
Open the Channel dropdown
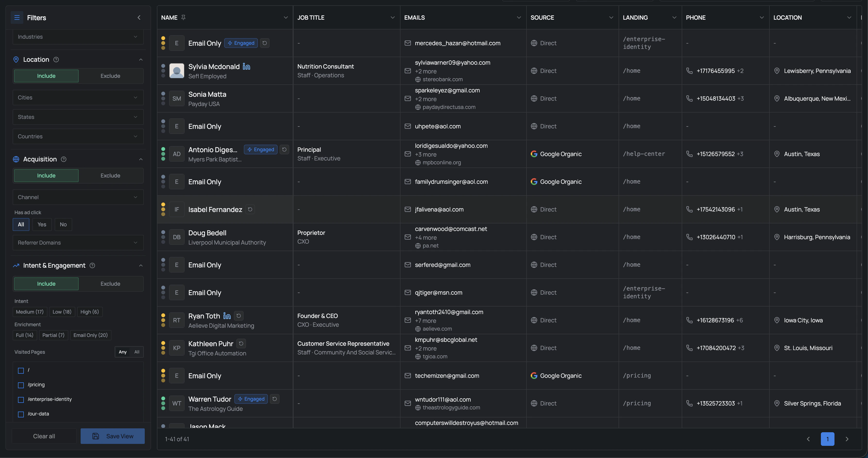point(78,197)
